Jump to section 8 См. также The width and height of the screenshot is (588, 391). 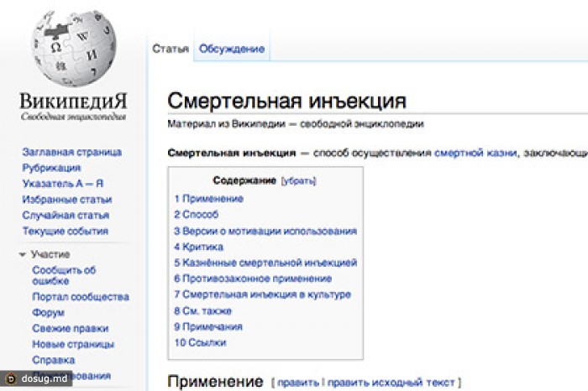point(203,310)
